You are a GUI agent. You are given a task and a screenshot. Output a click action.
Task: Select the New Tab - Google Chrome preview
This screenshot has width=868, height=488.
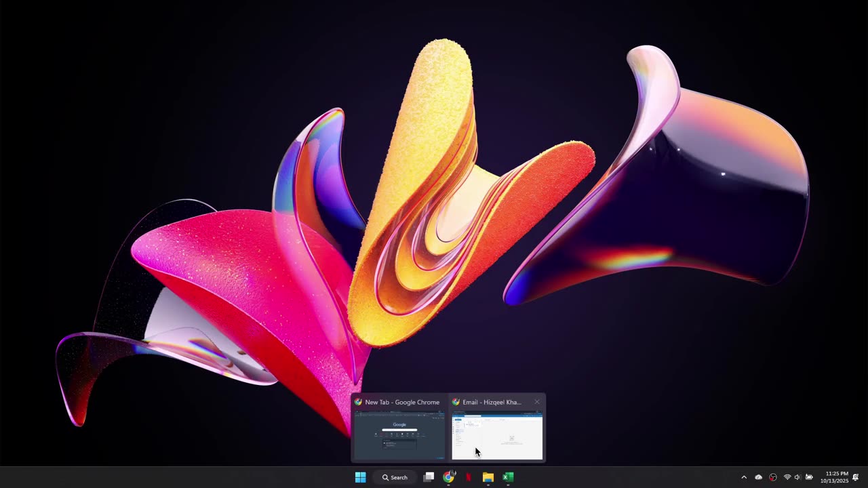pos(399,427)
